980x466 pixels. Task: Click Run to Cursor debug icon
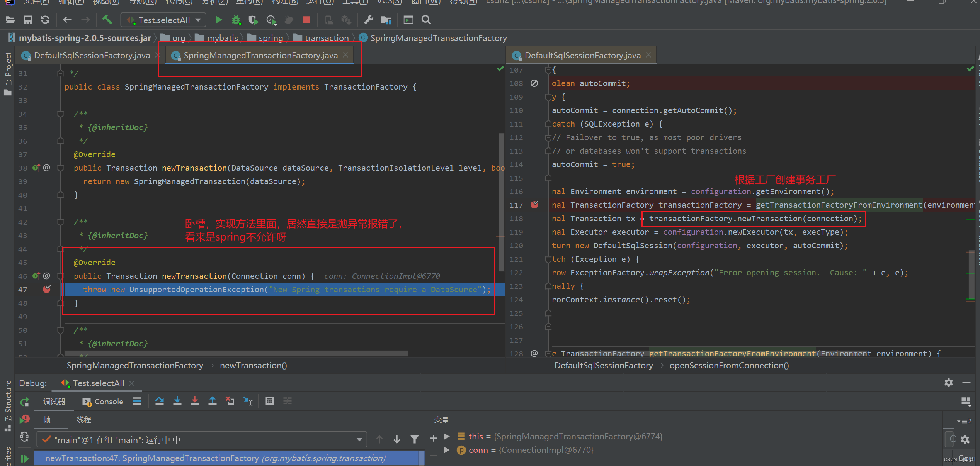(248, 401)
